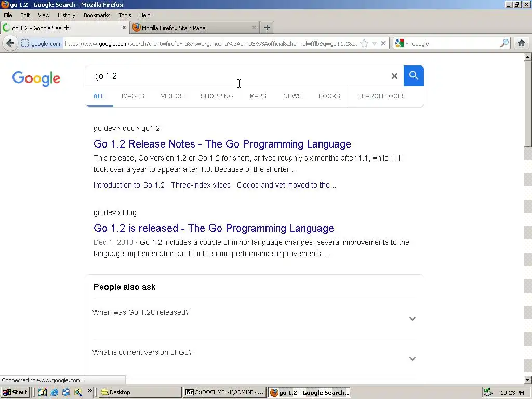Click the google.com site identity button
This screenshot has height=399, width=532.
click(41, 44)
